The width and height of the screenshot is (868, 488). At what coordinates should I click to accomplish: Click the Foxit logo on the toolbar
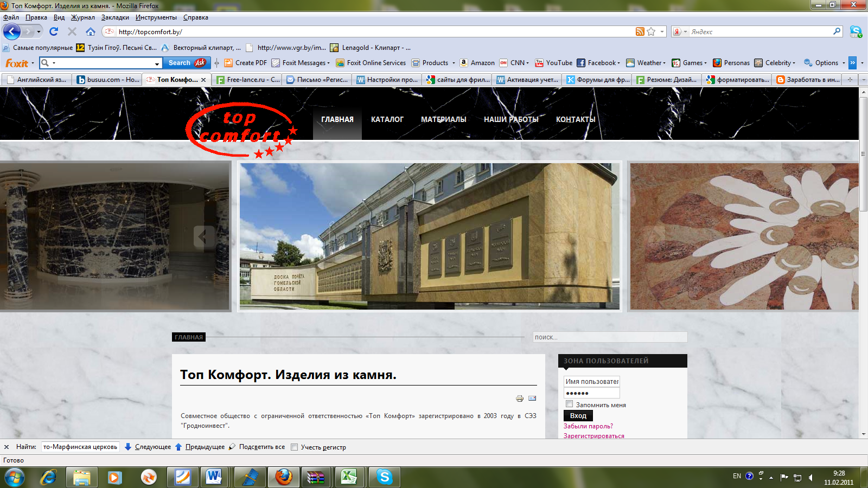tap(17, 63)
